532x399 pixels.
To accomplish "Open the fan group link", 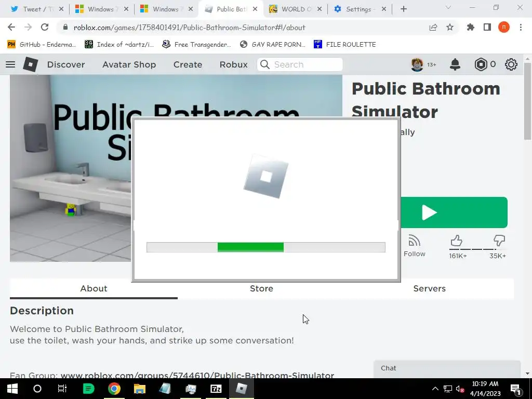I will point(197,375).
